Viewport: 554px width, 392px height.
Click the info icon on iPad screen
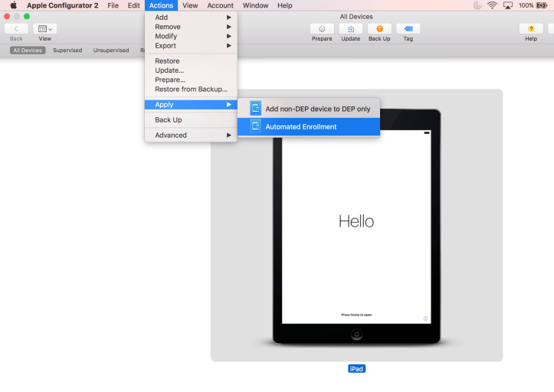click(x=425, y=318)
